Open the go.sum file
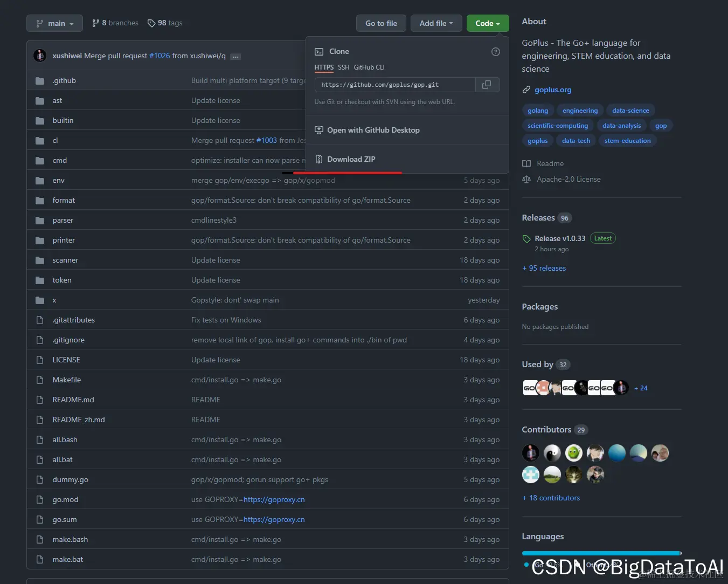The image size is (728, 584). [x=65, y=519]
